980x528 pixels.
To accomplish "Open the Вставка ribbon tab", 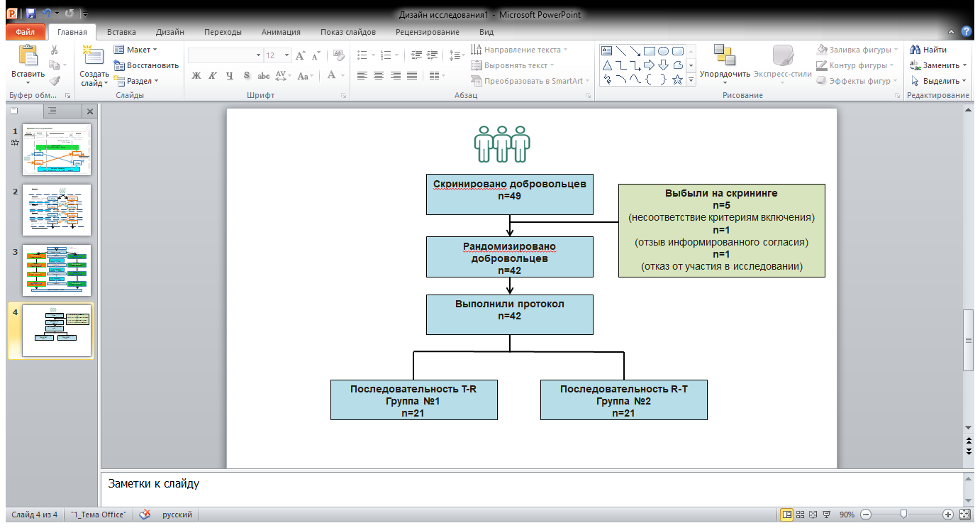I will pos(121,32).
